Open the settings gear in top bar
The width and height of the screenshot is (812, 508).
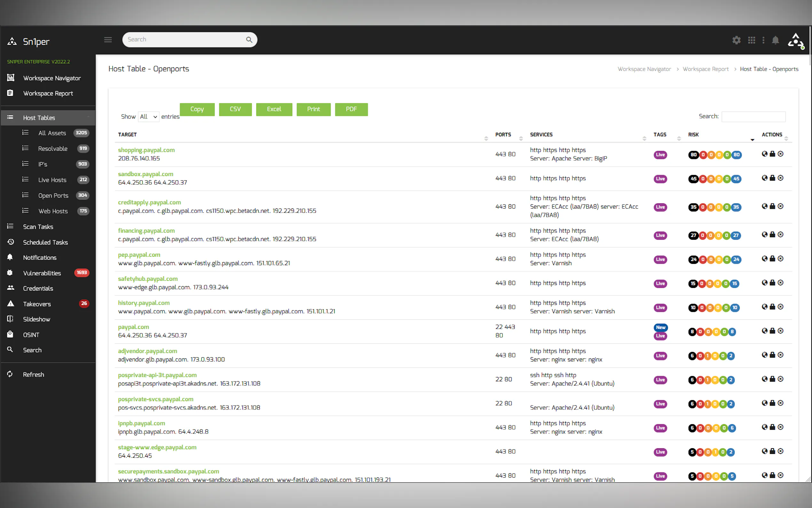pyautogui.click(x=736, y=40)
